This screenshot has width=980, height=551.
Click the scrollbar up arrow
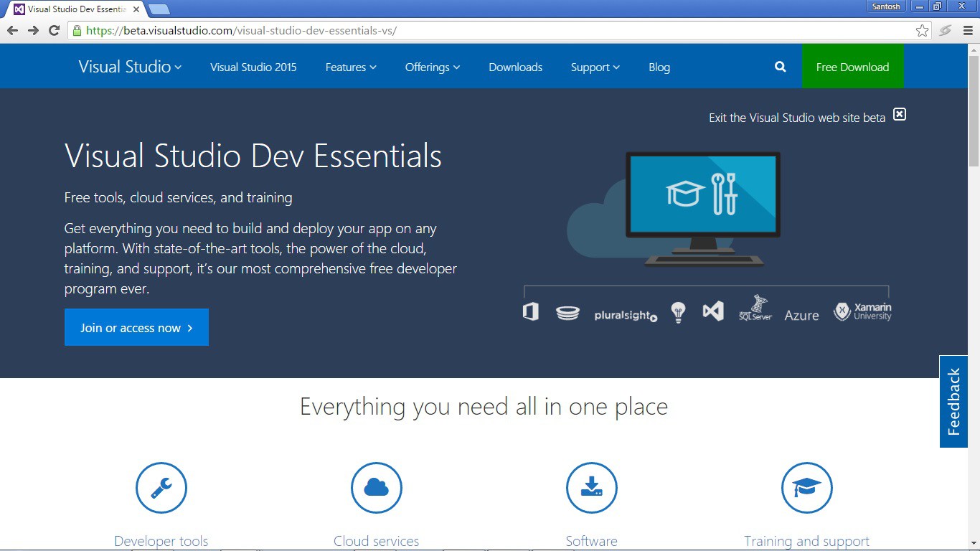[974, 50]
